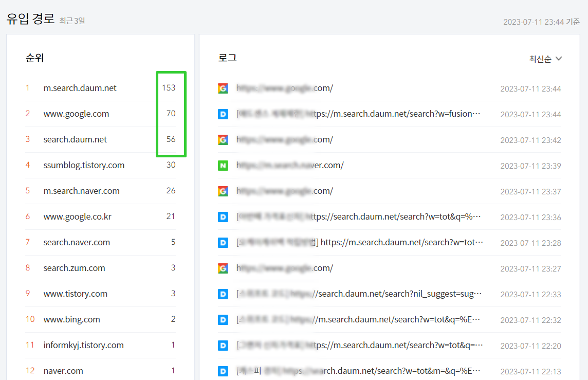Open google log URL at 23:42

point(285,139)
